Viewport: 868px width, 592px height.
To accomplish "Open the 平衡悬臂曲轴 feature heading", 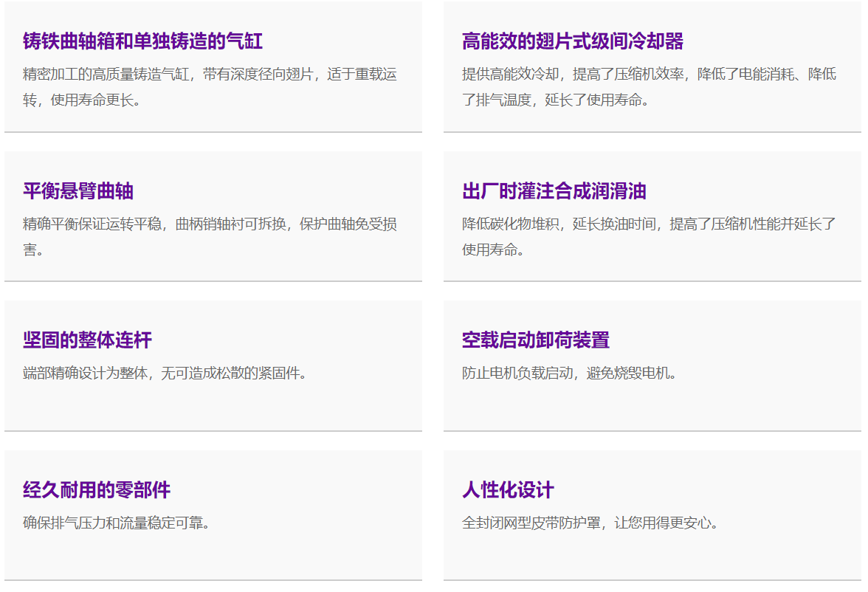I will 78,191.
